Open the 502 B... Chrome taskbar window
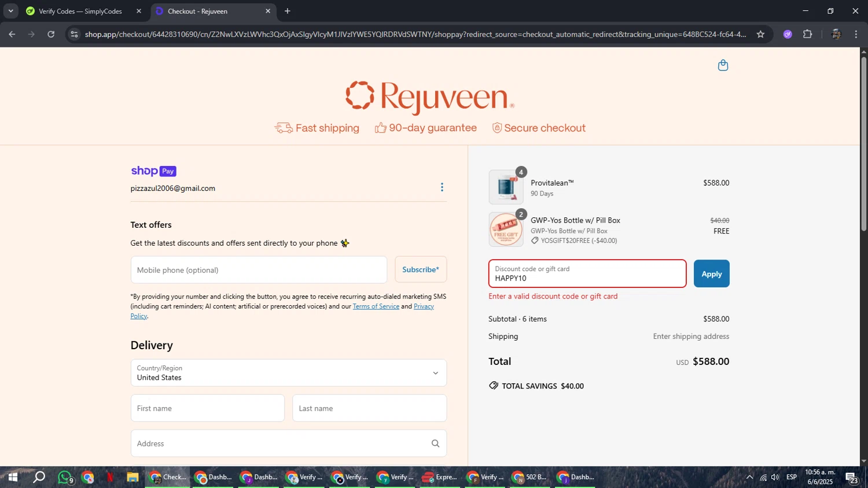 (x=529, y=478)
